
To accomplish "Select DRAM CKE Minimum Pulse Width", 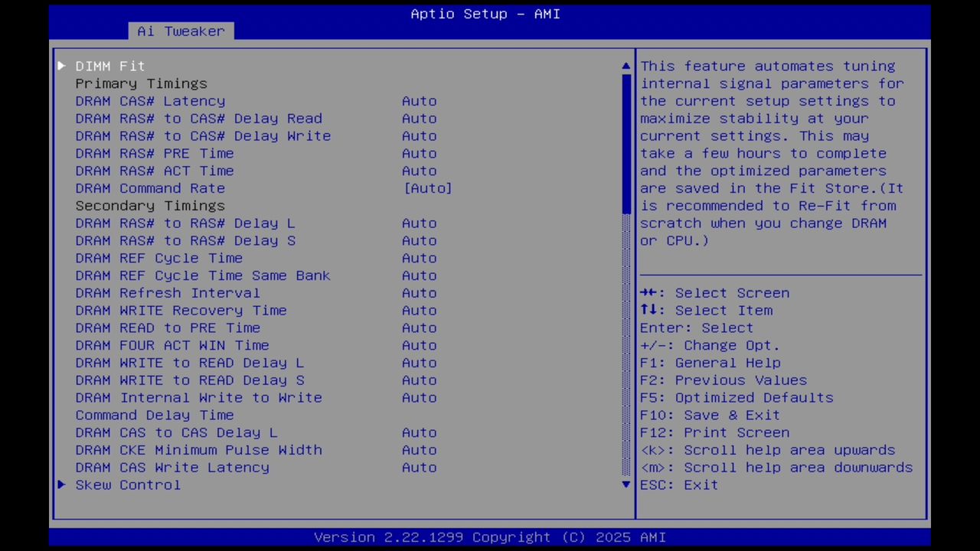I will [230, 450].
